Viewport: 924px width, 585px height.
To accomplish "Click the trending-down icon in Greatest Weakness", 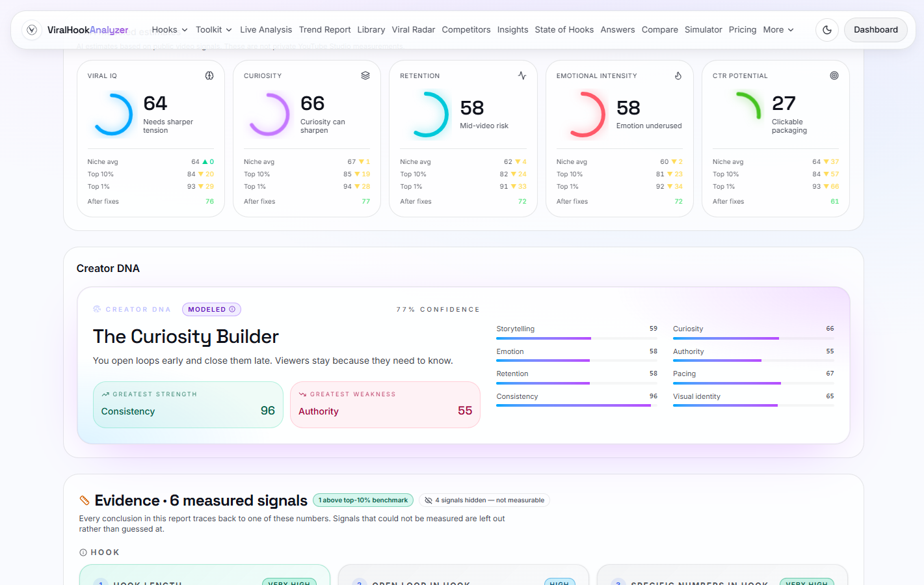I will (302, 394).
